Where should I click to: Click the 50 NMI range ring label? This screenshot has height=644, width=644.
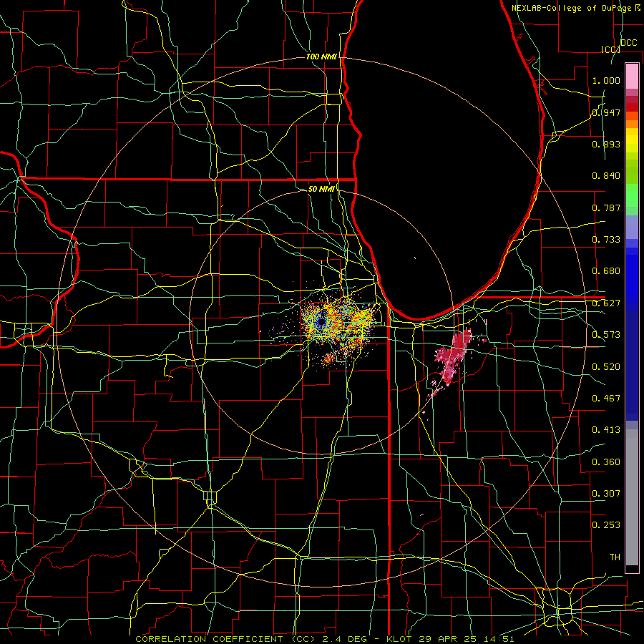click(321, 189)
